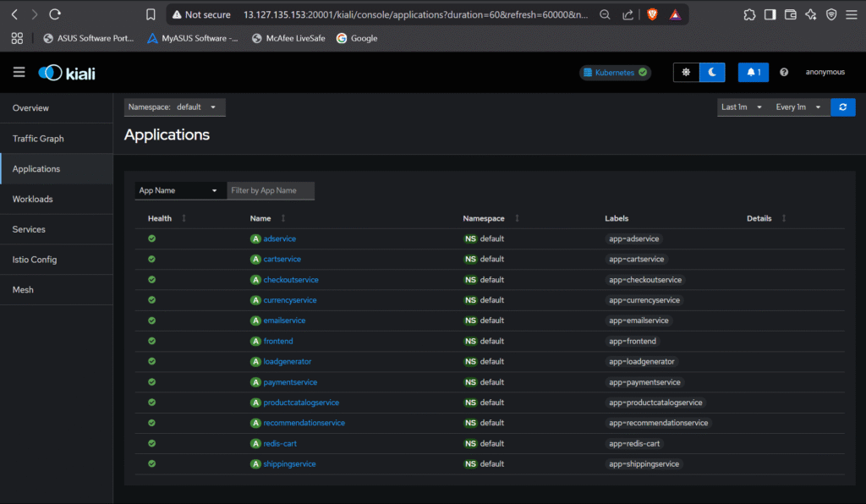Open the productcatalogservice application
This screenshot has width=866, height=504.
[x=301, y=403]
